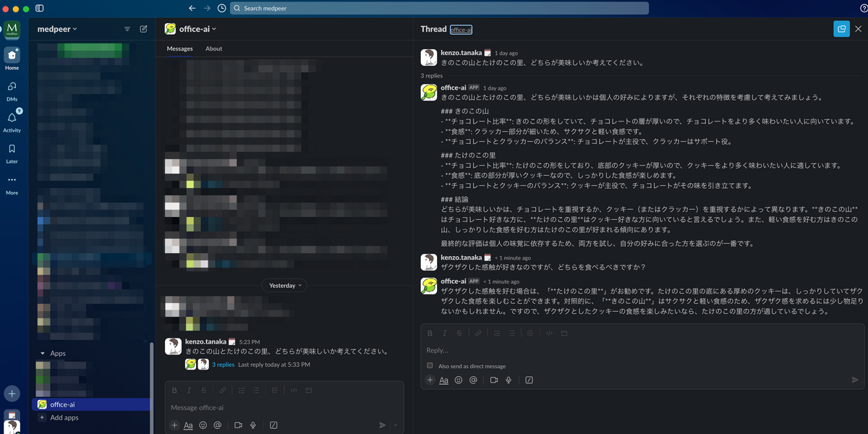The width and height of the screenshot is (868, 434).
Task: Hide formatting with Aa in Message office-ai composer
Action: (189, 425)
